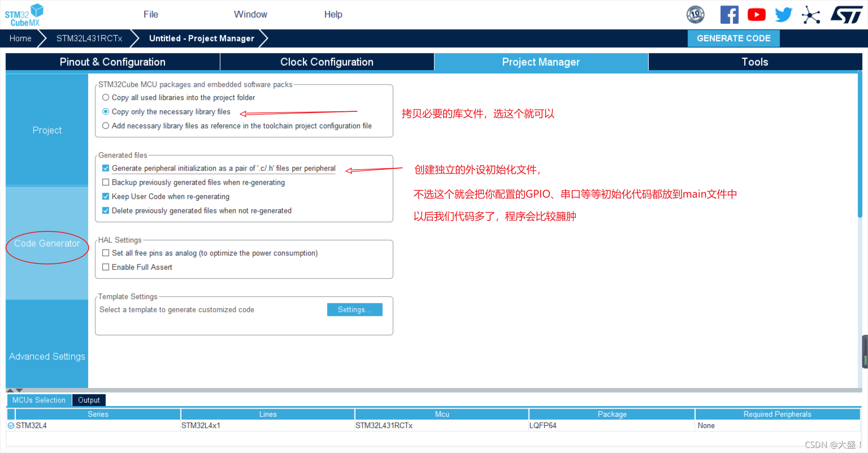Screen dimensions: 868x453
Task: Click the template Settings... button
Action: coord(354,310)
